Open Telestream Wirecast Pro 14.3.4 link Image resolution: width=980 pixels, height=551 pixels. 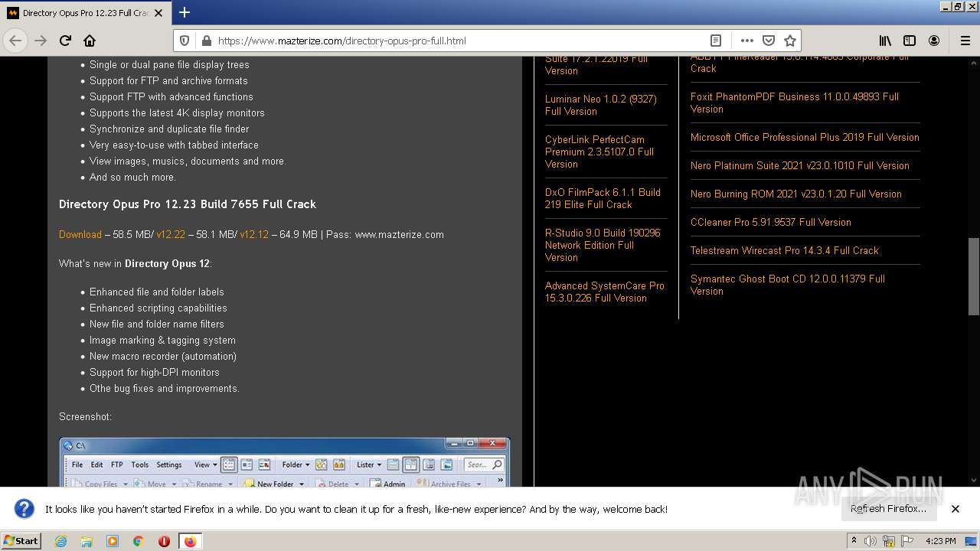pos(785,250)
